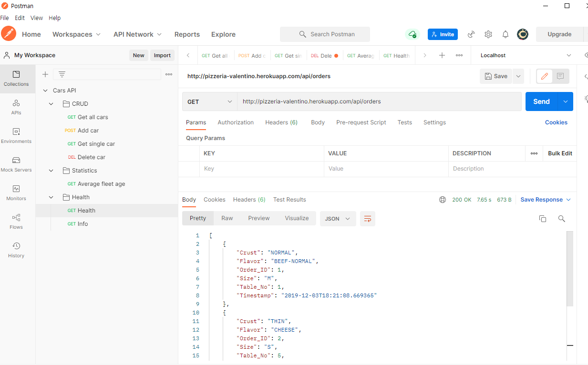
Task: Switch to the Pre-request Script tab
Action: point(361,122)
